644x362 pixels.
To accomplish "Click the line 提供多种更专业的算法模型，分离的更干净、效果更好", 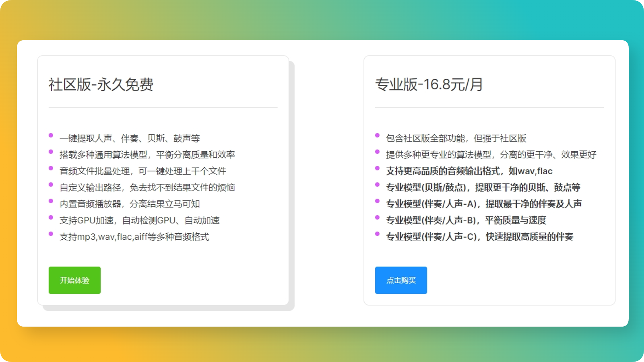I will coord(491,155).
